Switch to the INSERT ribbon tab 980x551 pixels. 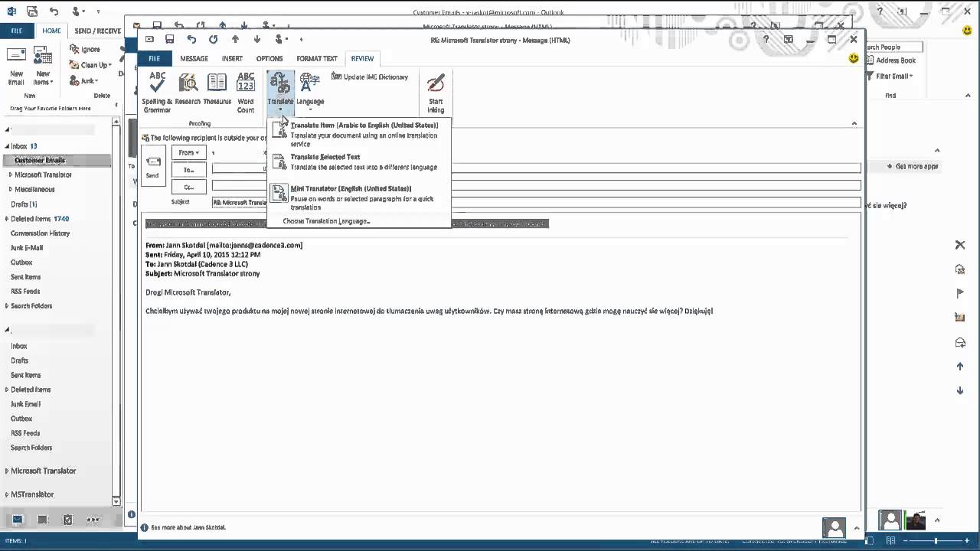pyautogui.click(x=232, y=58)
